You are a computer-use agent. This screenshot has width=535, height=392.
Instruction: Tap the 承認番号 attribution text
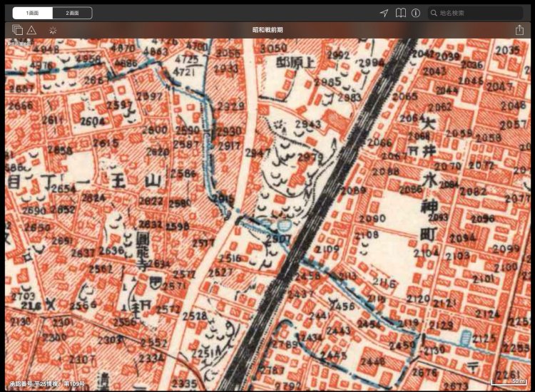[46, 383]
